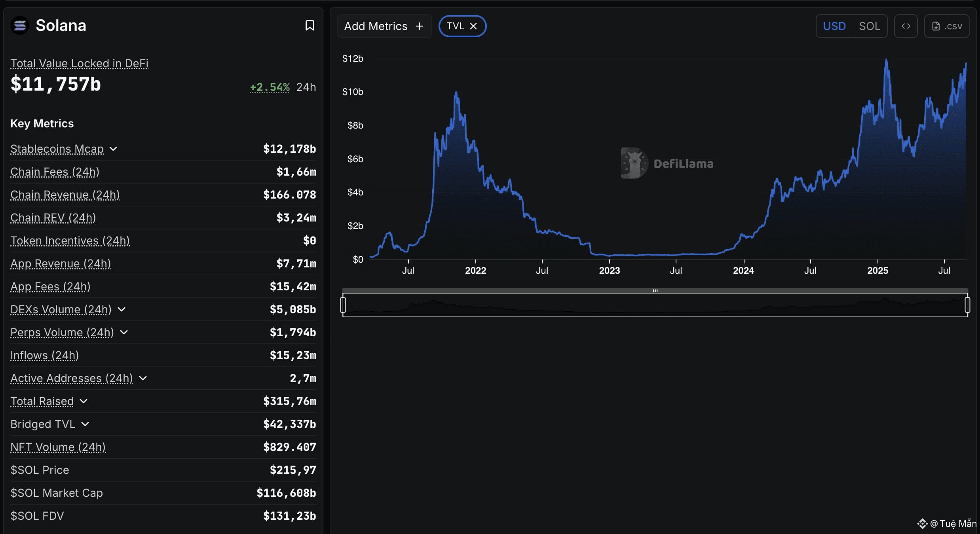Expand the Perps Volume (24h) details
Screen dimensions: 980x534
[x=124, y=332]
